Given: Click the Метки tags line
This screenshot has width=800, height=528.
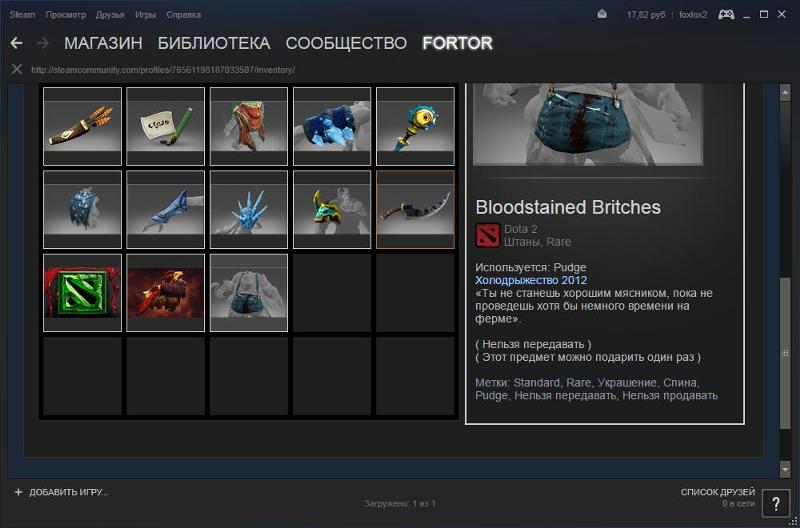Looking at the screenshot, I should [x=596, y=389].
